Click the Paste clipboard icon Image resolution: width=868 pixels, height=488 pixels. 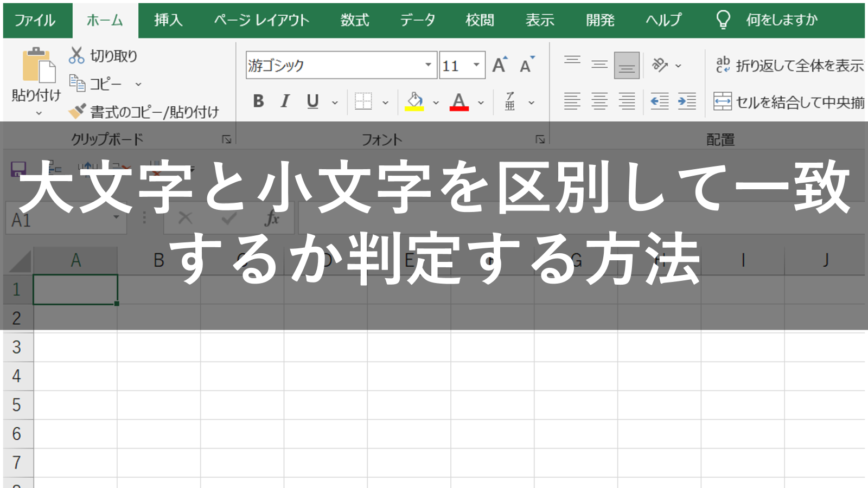tap(39, 65)
